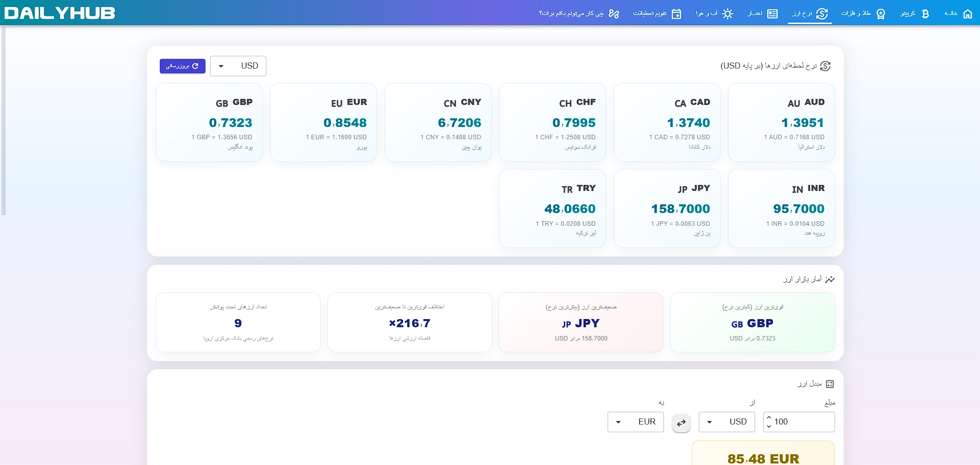Click the amount field containing 100

point(799,422)
